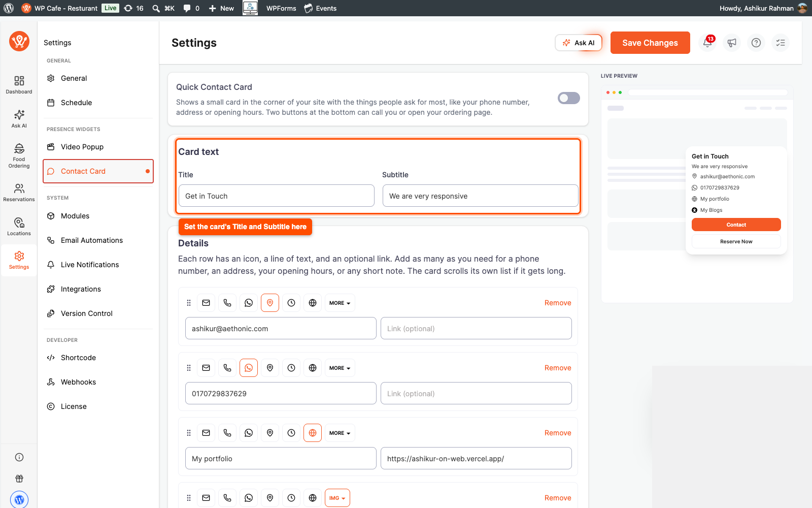Select clock icon in ashikur@aethonic.com row
812x508 pixels.
(291, 303)
